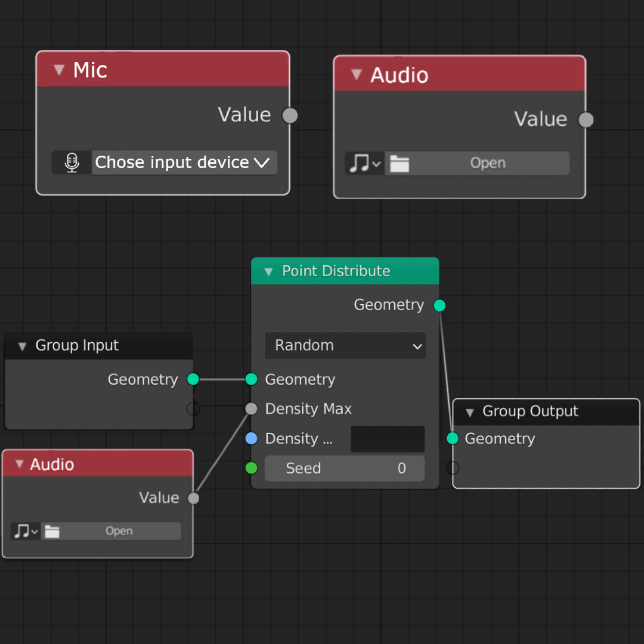Open the sound browser dropdown in the Audio node beside Mic

point(365,163)
